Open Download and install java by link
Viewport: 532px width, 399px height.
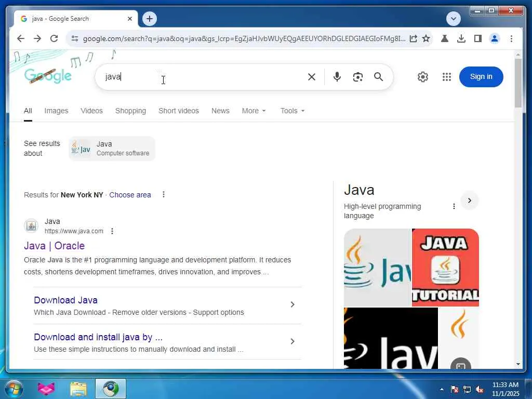pyautogui.click(x=98, y=337)
